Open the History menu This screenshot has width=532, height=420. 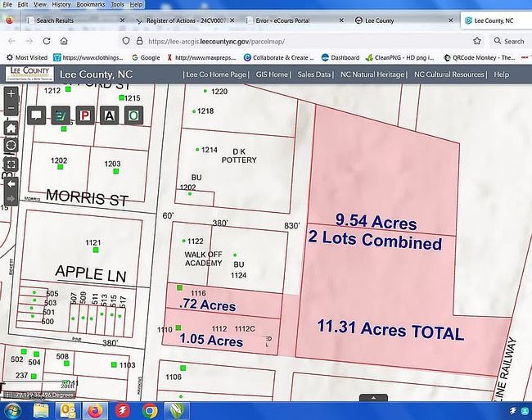point(61,5)
